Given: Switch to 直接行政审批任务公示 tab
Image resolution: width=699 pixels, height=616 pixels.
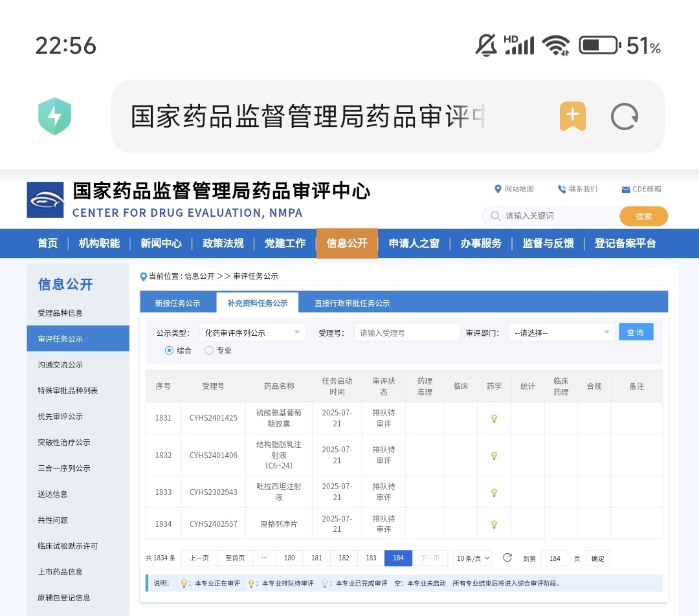Looking at the screenshot, I should coord(352,303).
